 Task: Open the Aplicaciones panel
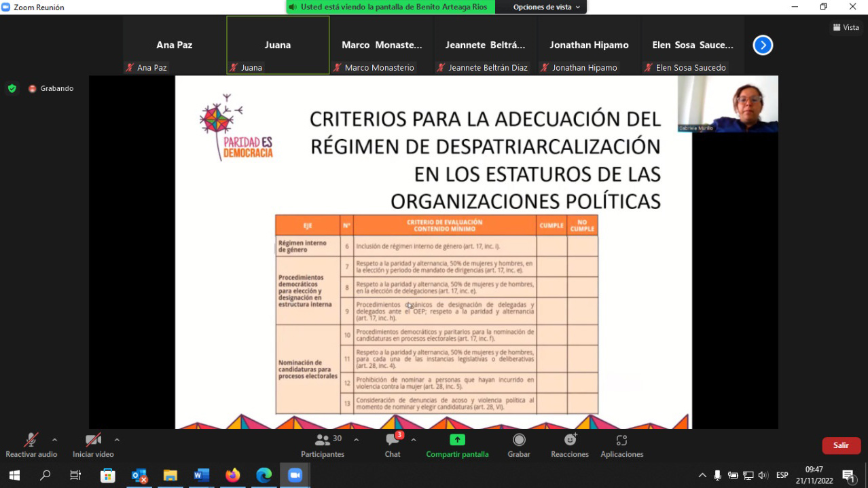click(621, 445)
